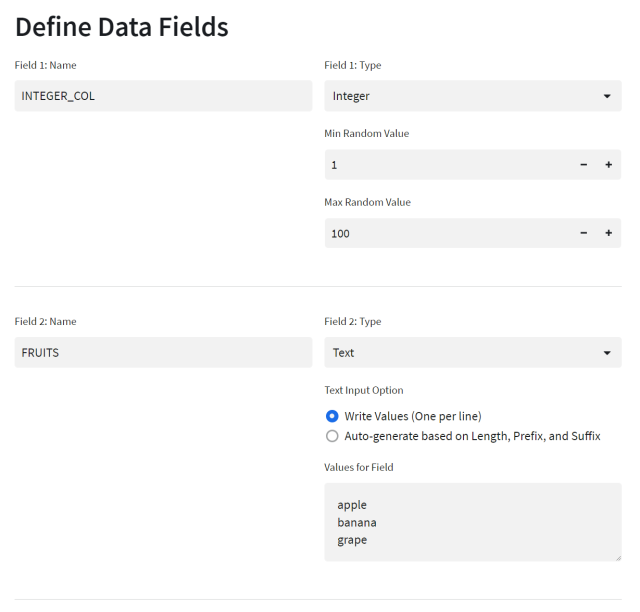Click the Define Data Fields heading
Viewport: 640px width, 612px height.
pos(121,27)
